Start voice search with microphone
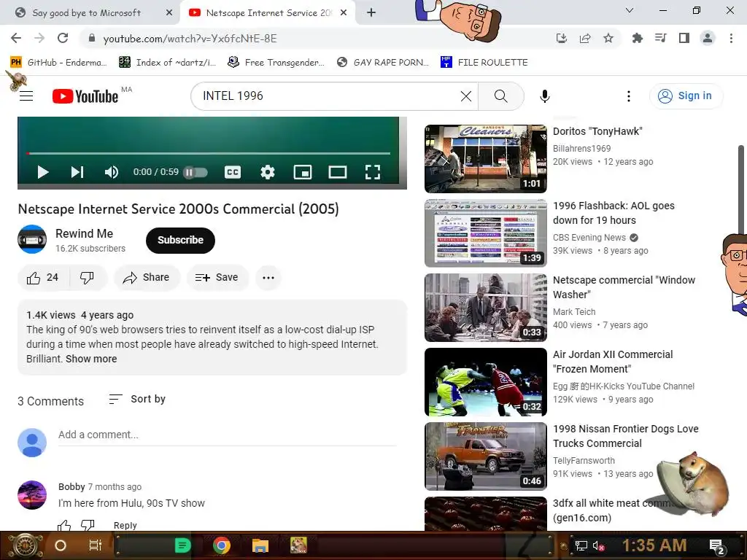Screen dimensions: 747x560 544,96
